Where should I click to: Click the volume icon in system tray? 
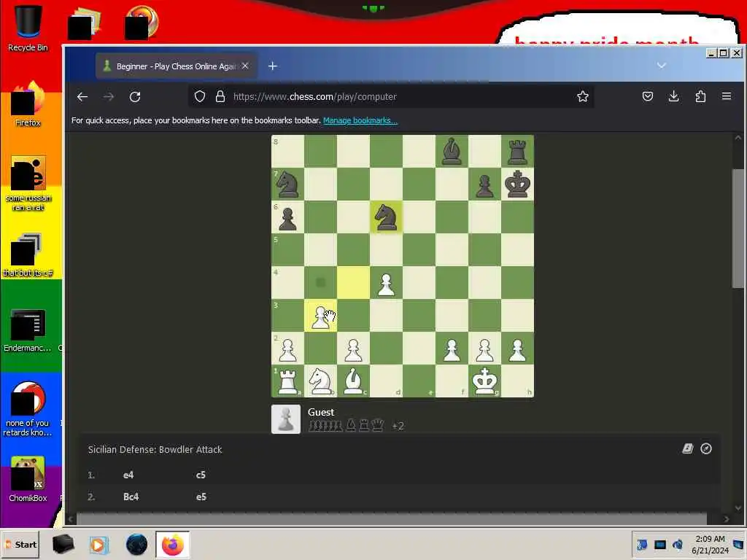[678, 545]
